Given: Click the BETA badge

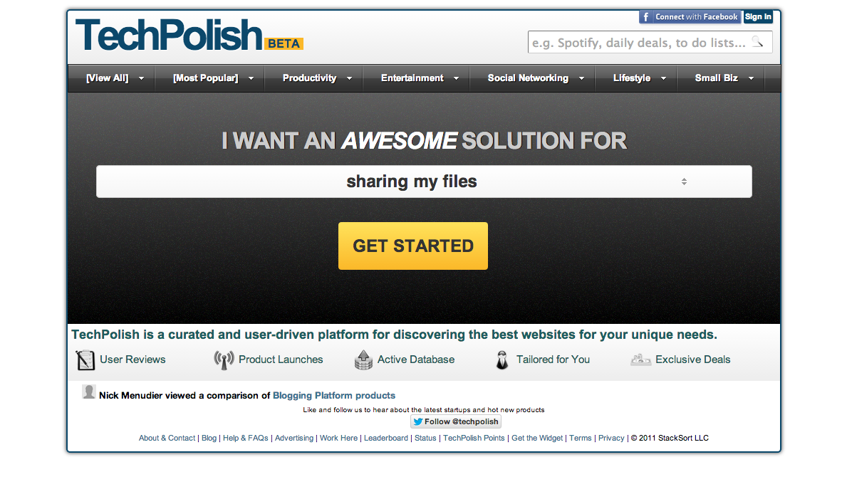Looking at the screenshot, I should tap(284, 43).
